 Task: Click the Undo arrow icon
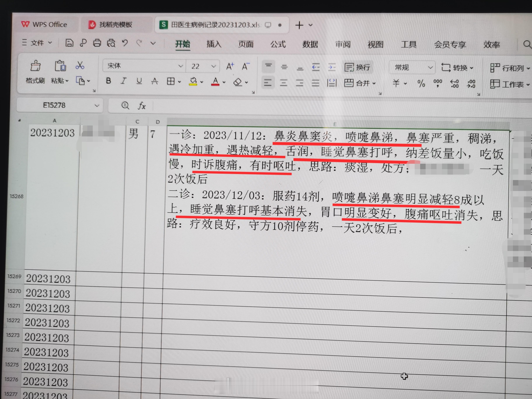click(125, 43)
